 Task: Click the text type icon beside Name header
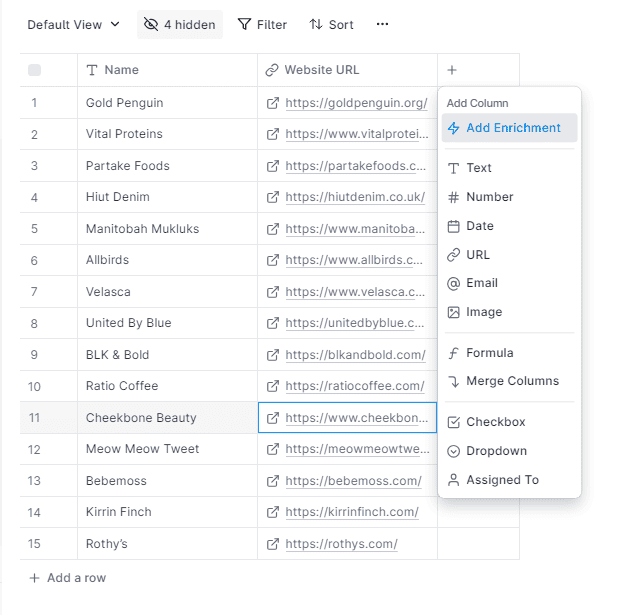92,70
